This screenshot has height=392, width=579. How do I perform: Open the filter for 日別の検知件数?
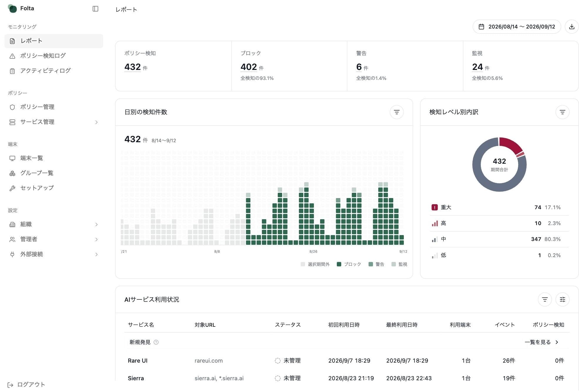[x=396, y=112]
